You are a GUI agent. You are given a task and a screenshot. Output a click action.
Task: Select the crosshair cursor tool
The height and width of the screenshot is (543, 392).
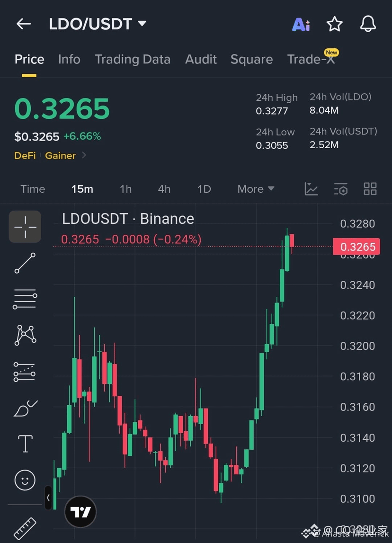[x=25, y=227]
